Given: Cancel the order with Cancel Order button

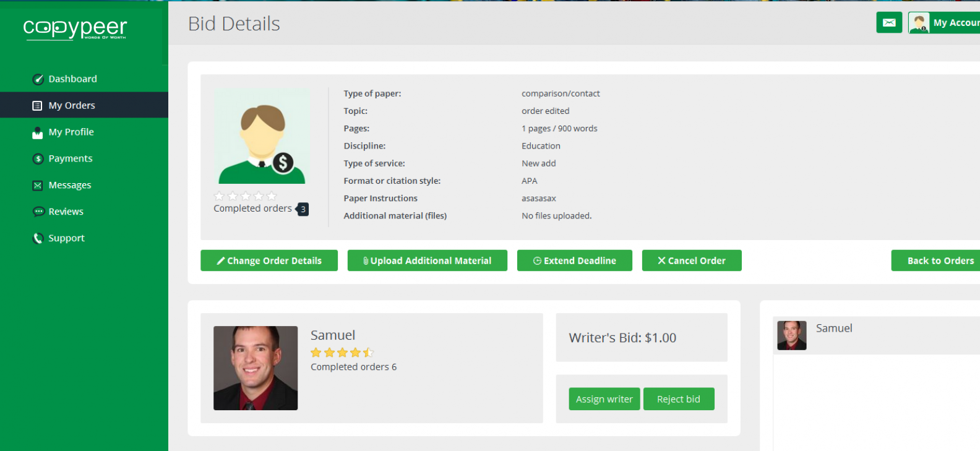Looking at the screenshot, I should 691,260.
